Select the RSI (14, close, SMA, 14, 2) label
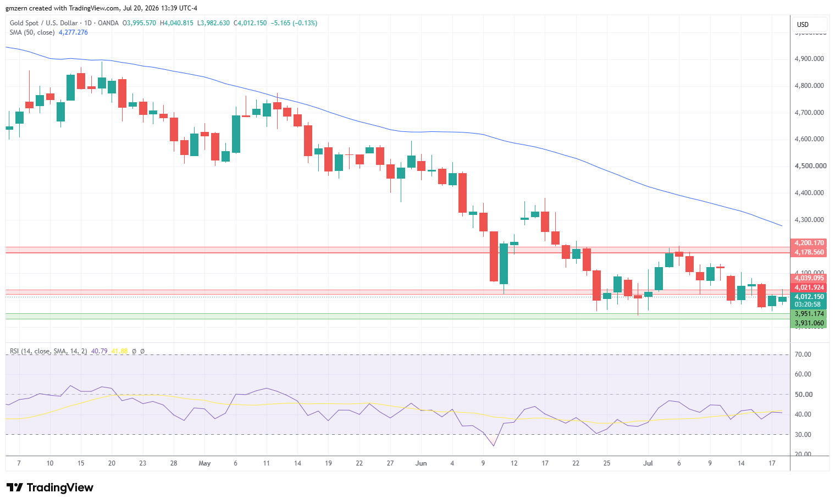835x504 pixels. click(x=48, y=351)
